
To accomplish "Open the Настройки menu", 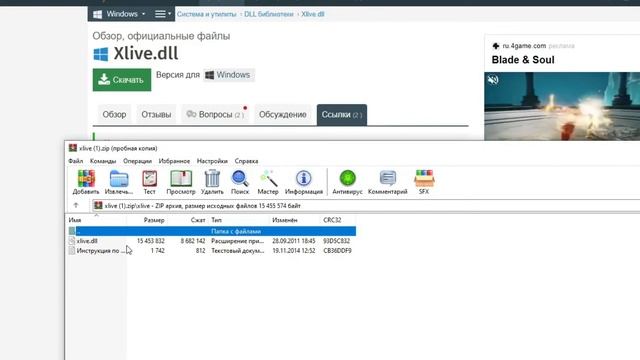I will tap(212, 161).
